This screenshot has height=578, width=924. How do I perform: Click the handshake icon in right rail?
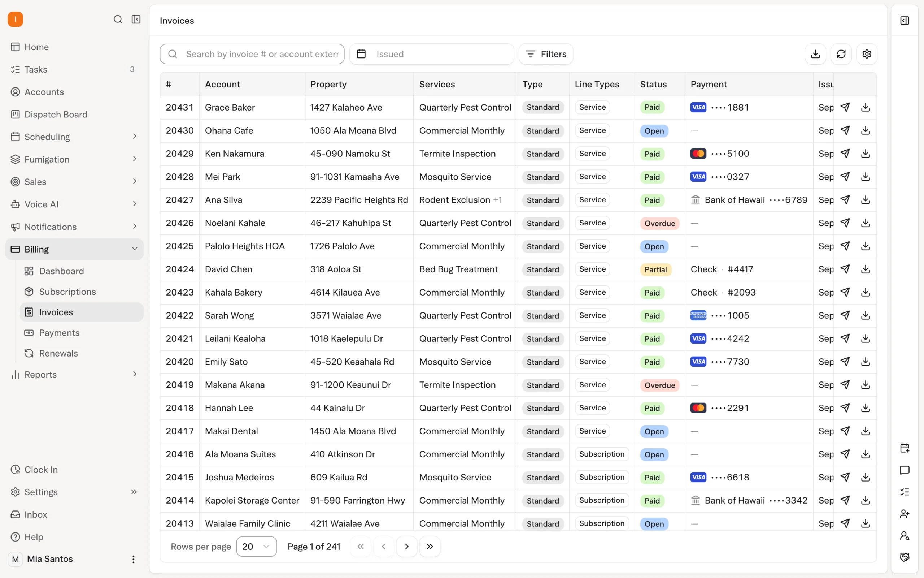905,557
